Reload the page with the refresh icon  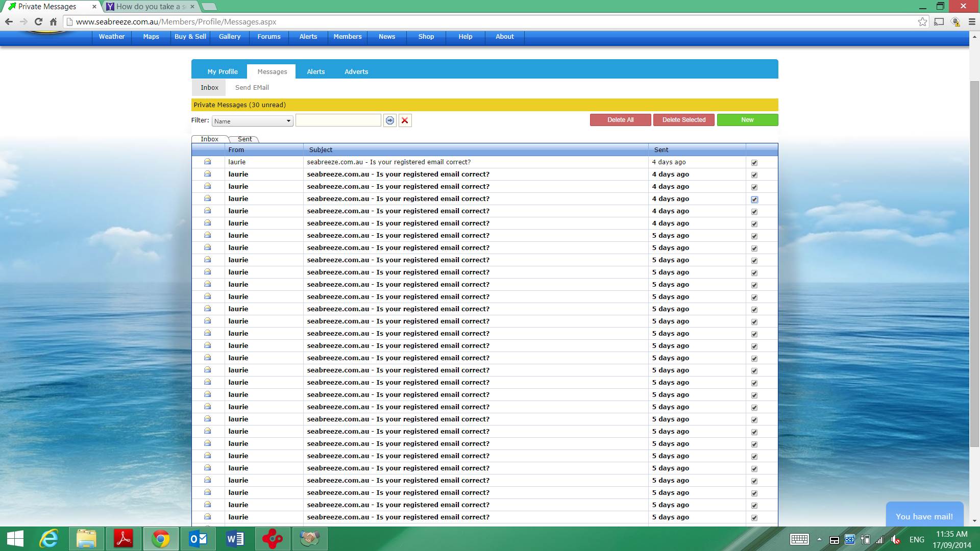coord(38,22)
